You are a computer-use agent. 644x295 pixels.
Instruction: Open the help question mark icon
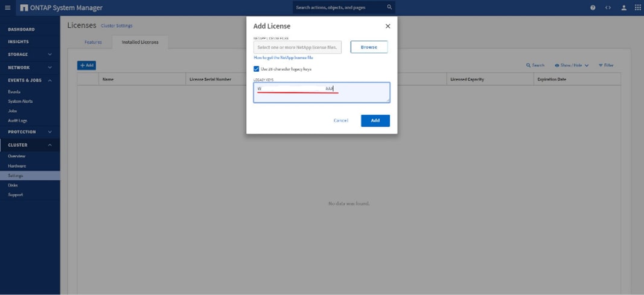coord(593,8)
